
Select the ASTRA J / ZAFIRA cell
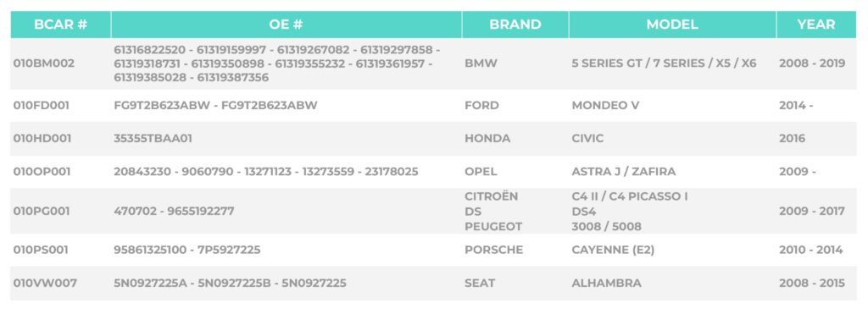coord(624,171)
